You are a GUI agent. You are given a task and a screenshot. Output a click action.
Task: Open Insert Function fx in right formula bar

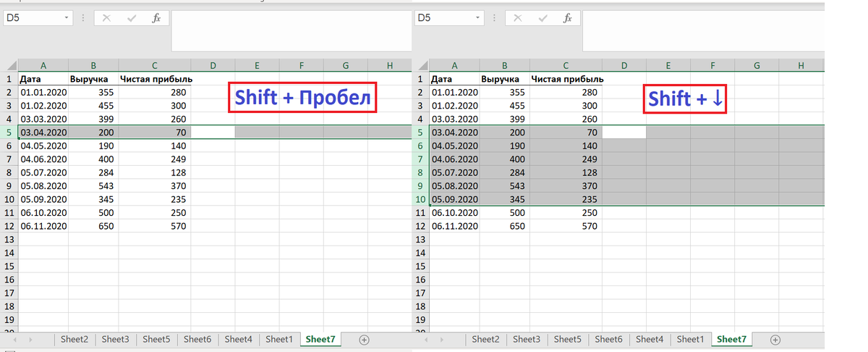567,18
